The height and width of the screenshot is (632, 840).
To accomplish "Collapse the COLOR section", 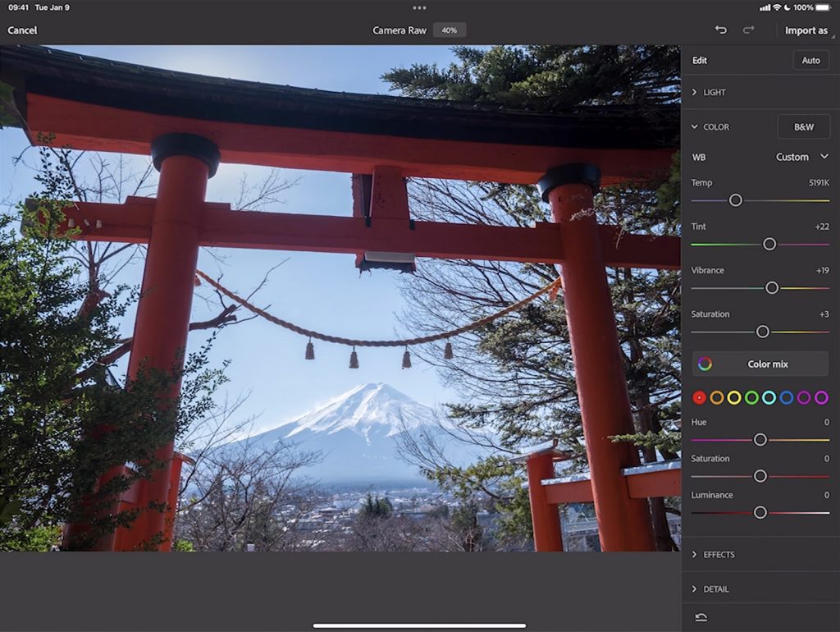I will pos(715,127).
